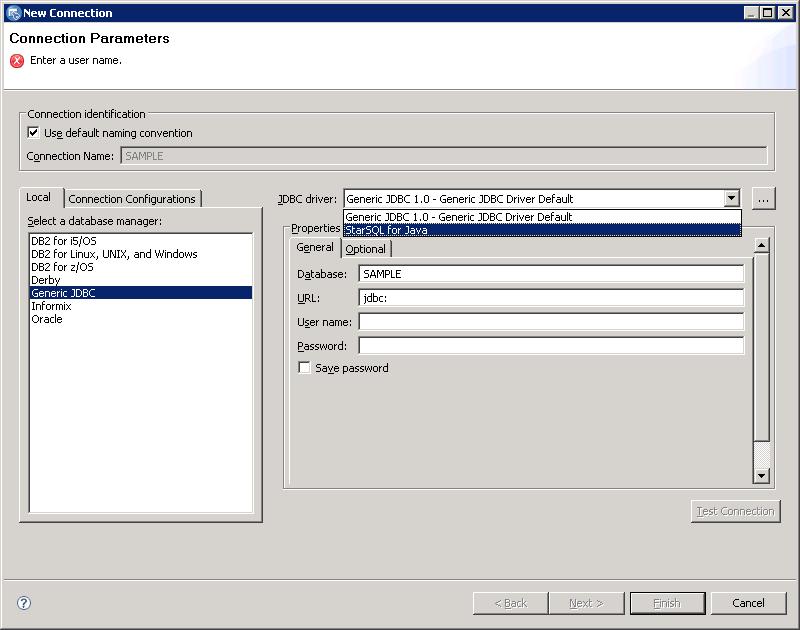The height and width of the screenshot is (630, 800).
Task: Focus the Password input field
Action: (551, 346)
